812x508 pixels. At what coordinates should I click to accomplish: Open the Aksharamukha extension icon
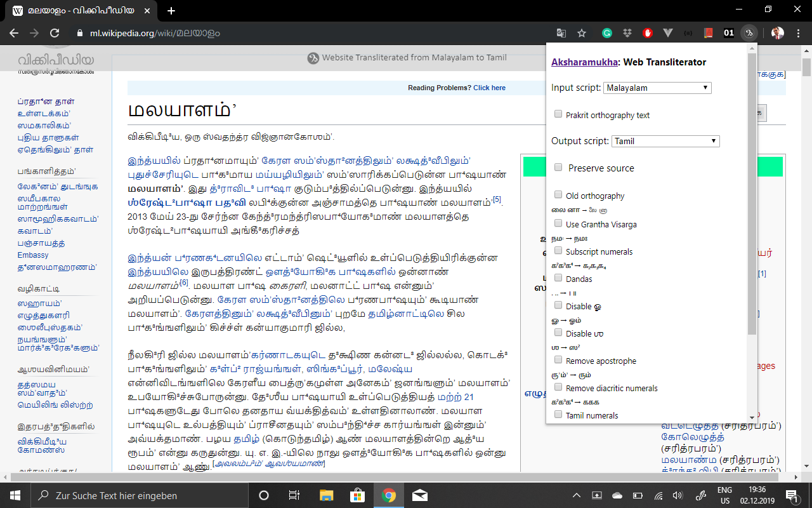click(x=749, y=33)
